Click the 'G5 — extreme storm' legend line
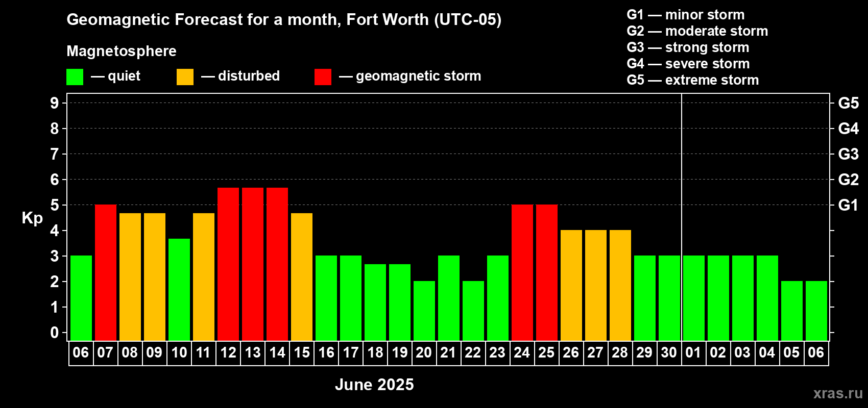868x408 pixels. [693, 80]
